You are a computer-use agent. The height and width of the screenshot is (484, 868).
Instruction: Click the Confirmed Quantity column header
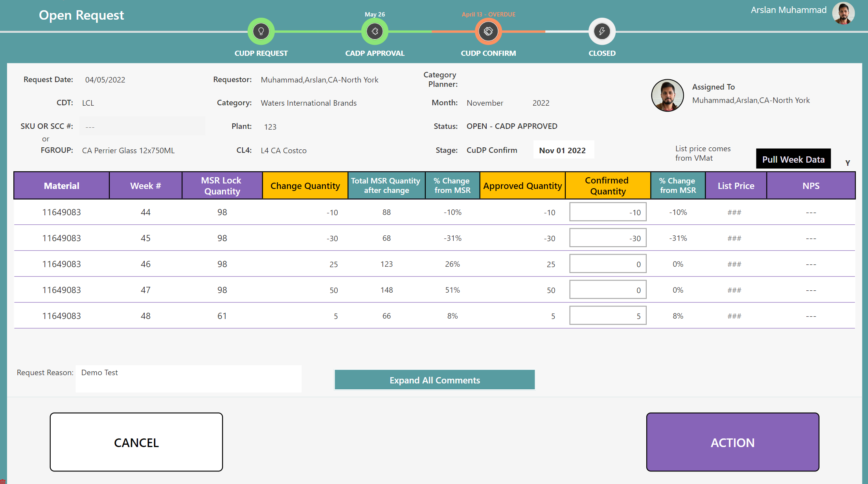click(x=608, y=185)
